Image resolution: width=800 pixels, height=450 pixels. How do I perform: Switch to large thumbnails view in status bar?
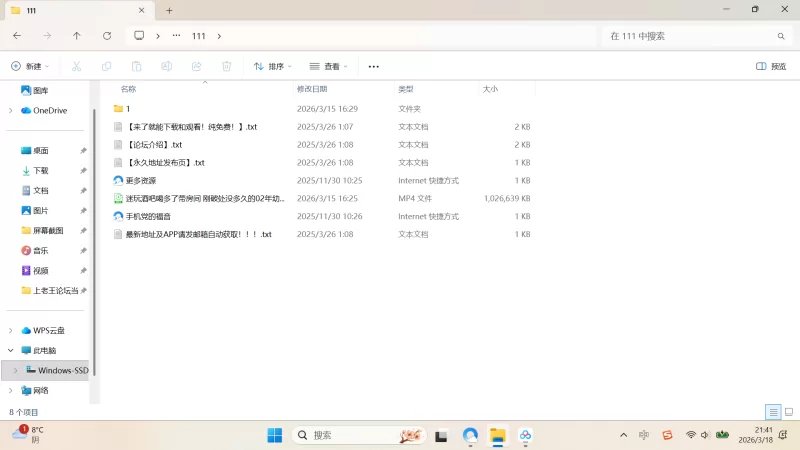[788, 412]
